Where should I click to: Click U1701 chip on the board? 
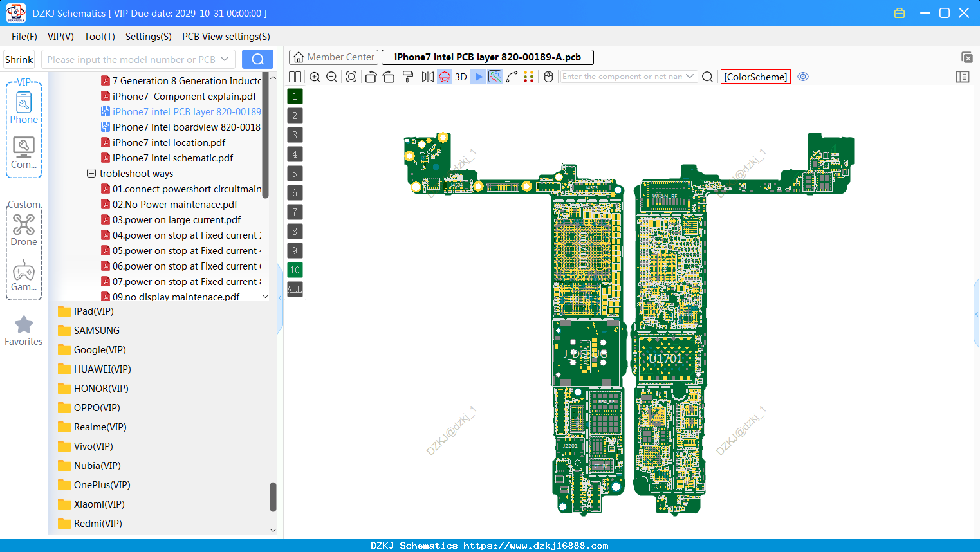pos(665,358)
